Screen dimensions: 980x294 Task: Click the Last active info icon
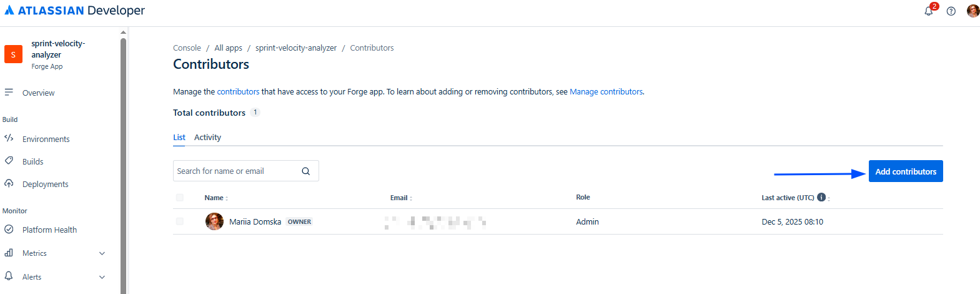[x=821, y=197]
